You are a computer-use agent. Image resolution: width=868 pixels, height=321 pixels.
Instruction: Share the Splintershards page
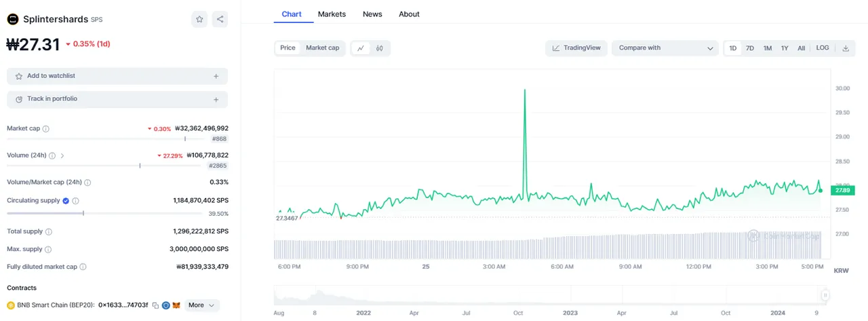[220, 20]
